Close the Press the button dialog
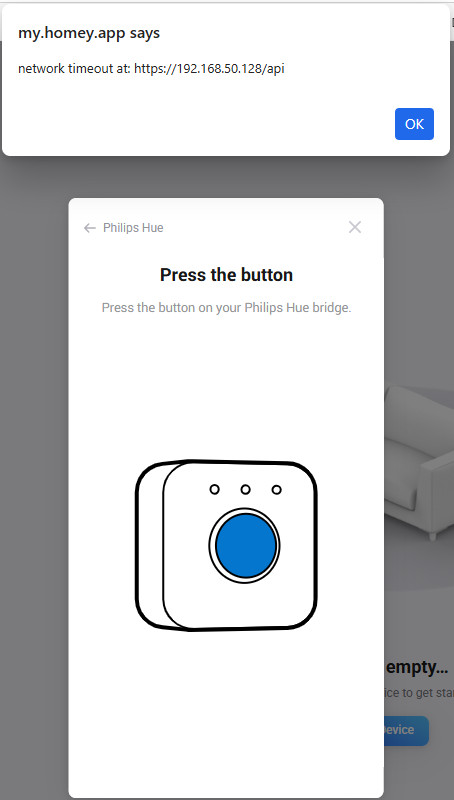This screenshot has width=454, height=800. click(x=355, y=228)
